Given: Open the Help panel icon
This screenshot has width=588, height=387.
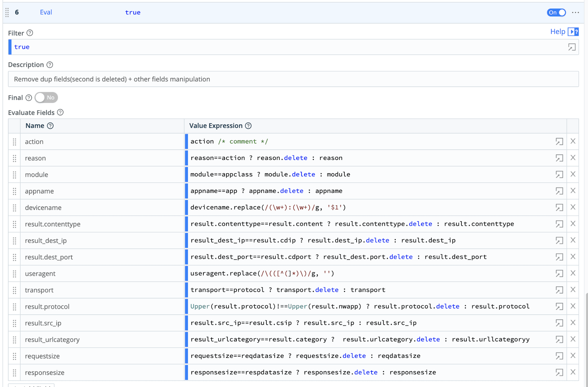Looking at the screenshot, I should [573, 32].
